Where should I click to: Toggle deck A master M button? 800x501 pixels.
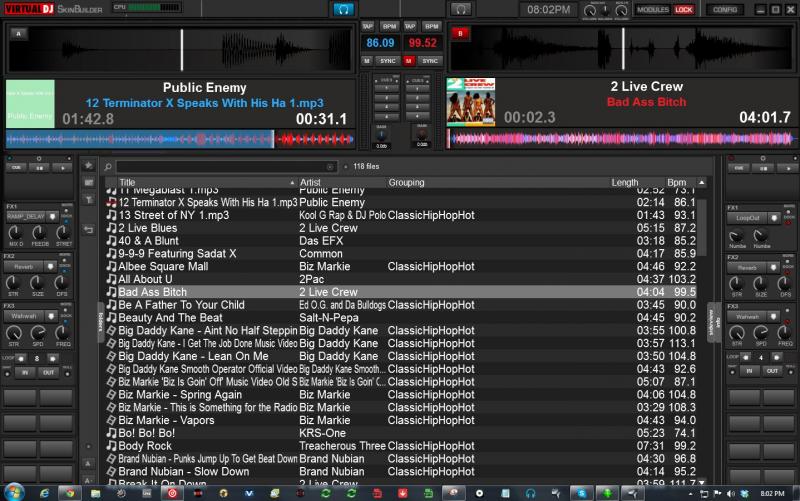367,61
